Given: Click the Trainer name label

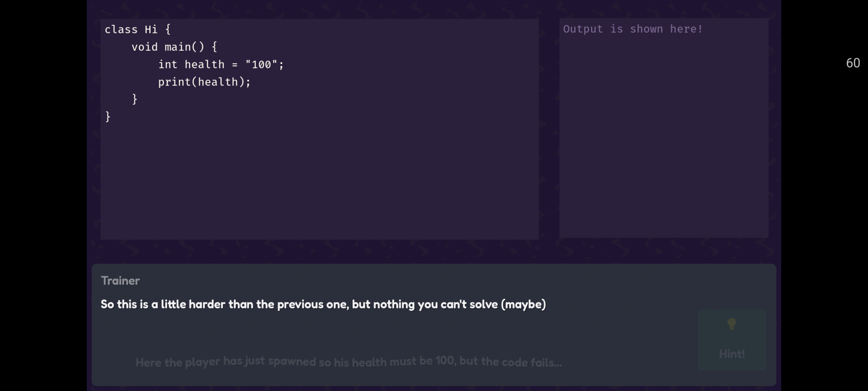Looking at the screenshot, I should [x=120, y=281].
